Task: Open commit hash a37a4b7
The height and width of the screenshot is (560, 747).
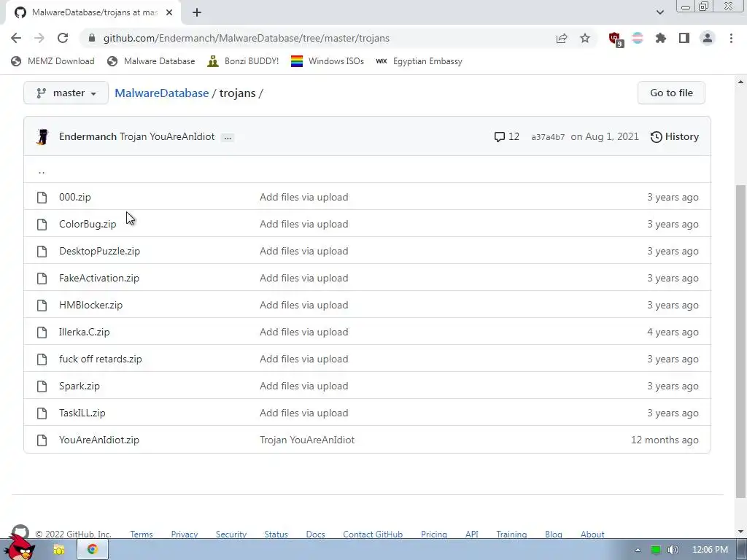Action: point(548,137)
